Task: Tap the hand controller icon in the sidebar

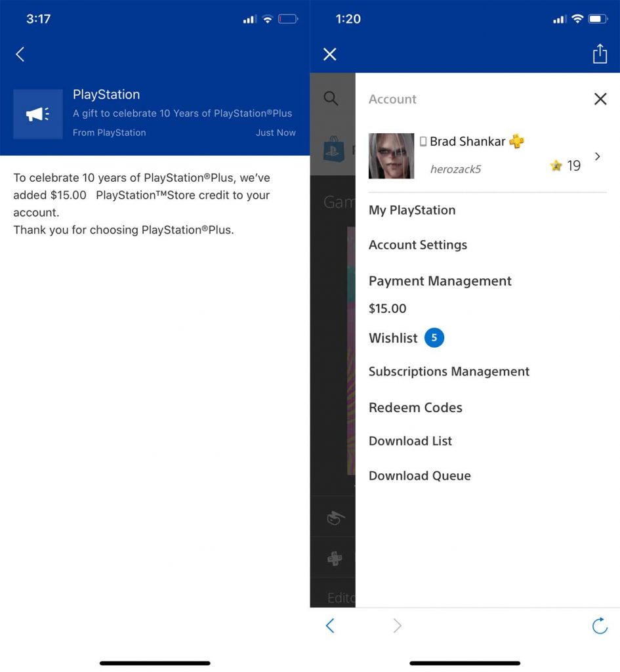Action: (x=335, y=518)
